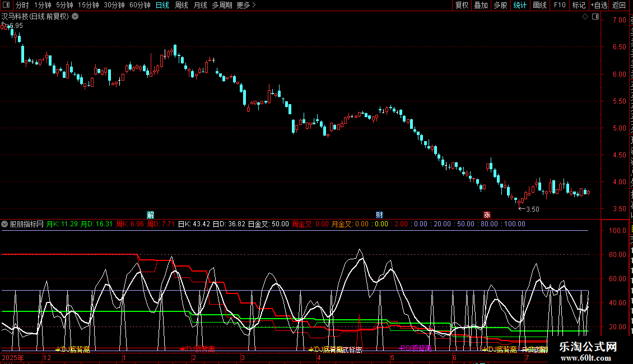Select the 5分钟 period

[64, 5]
